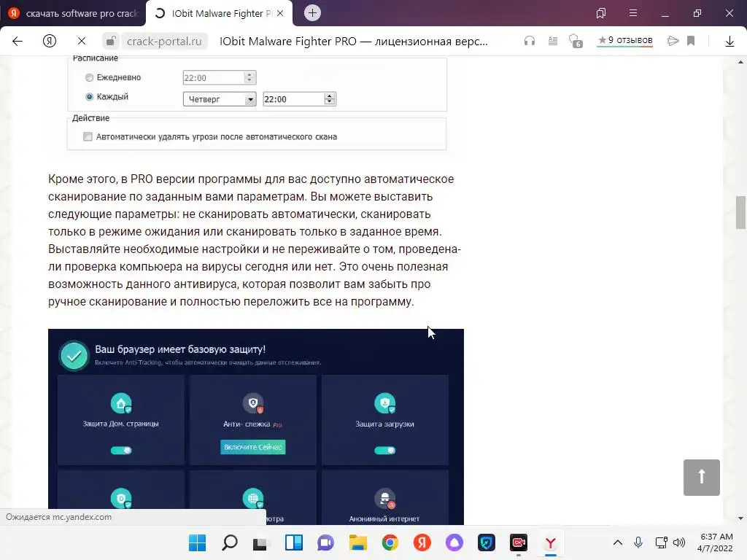The image size is (747, 560).
Task: Toggle the Защита загрузки switch
Action: [x=385, y=450]
